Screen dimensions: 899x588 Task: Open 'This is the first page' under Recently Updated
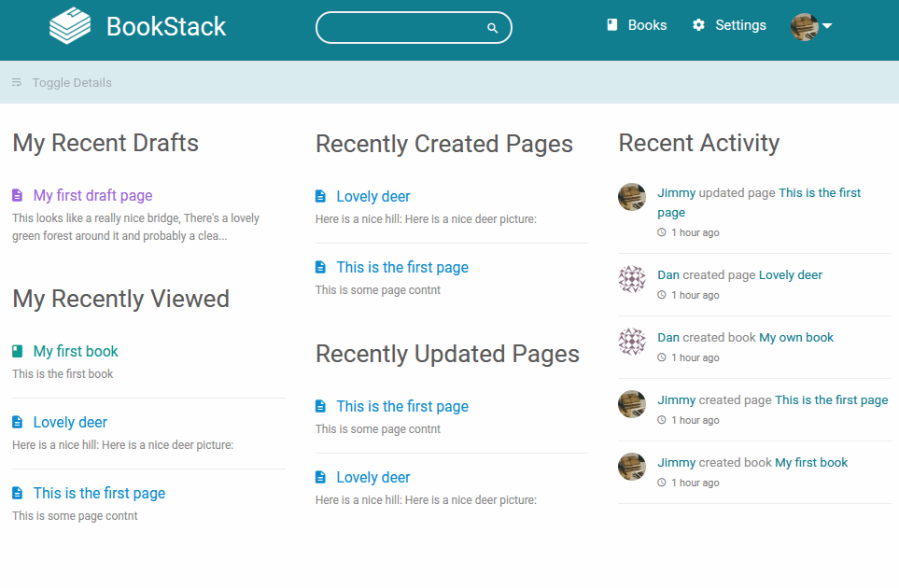click(x=402, y=406)
